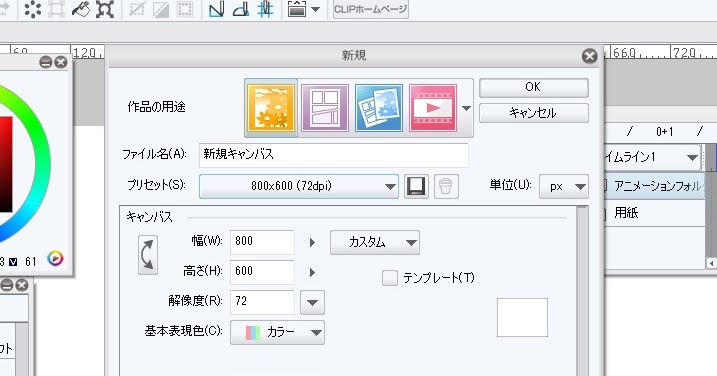Image resolution: width=717 pixels, height=376 pixels.
Task: Click the V label in the color panel
Action: [13, 262]
